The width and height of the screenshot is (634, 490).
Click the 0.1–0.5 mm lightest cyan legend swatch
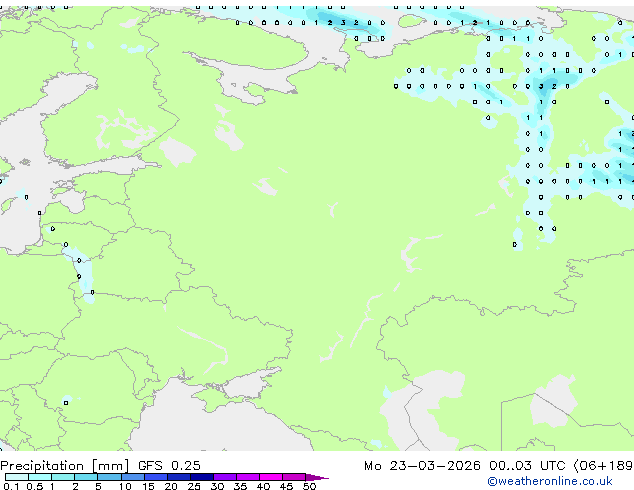17,477
